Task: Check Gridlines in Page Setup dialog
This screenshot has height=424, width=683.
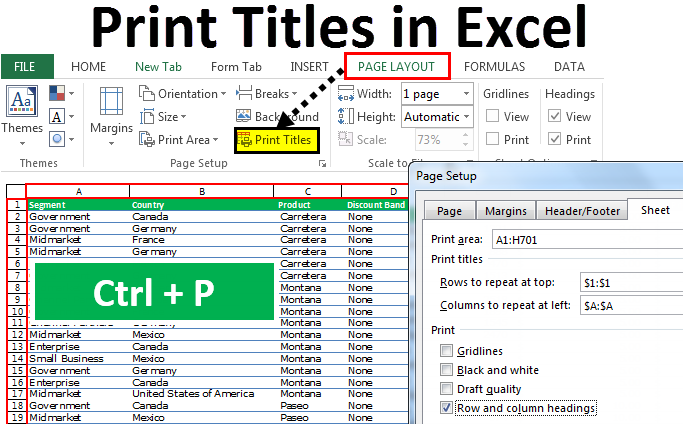Action: click(x=446, y=350)
